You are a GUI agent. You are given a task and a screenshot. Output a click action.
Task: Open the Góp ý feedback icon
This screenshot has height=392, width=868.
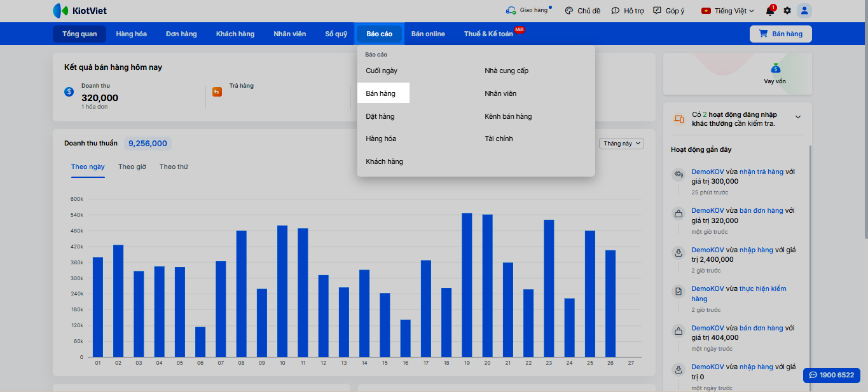pos(657,11)
